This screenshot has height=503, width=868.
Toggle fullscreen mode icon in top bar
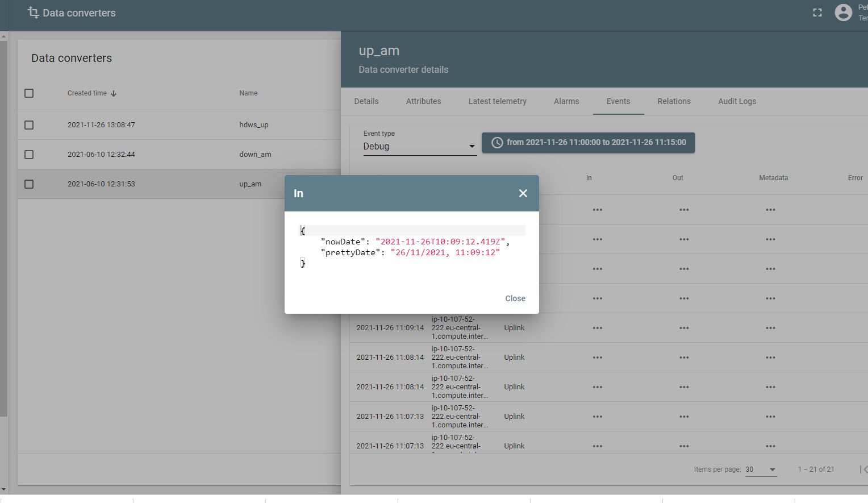(x=817, y=13)
